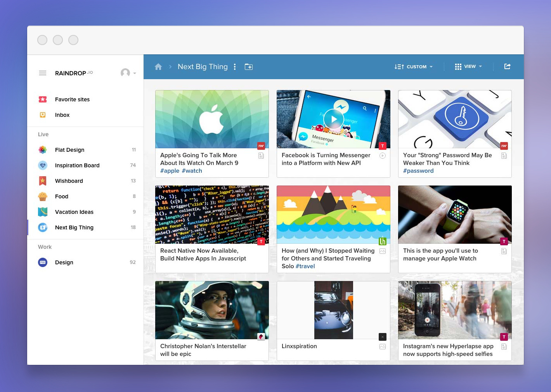
Task: Play the Facebook Messenger video
Action: click(334, 119)
